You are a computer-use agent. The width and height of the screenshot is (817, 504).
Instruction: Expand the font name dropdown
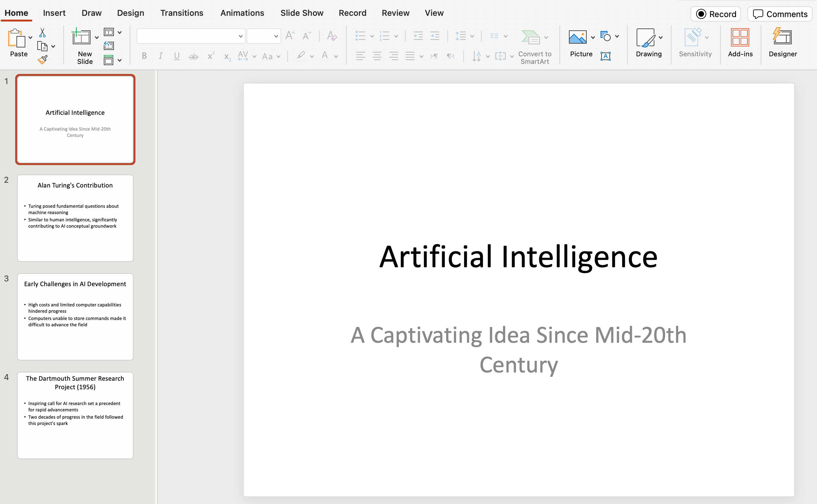tap(240, 36)
